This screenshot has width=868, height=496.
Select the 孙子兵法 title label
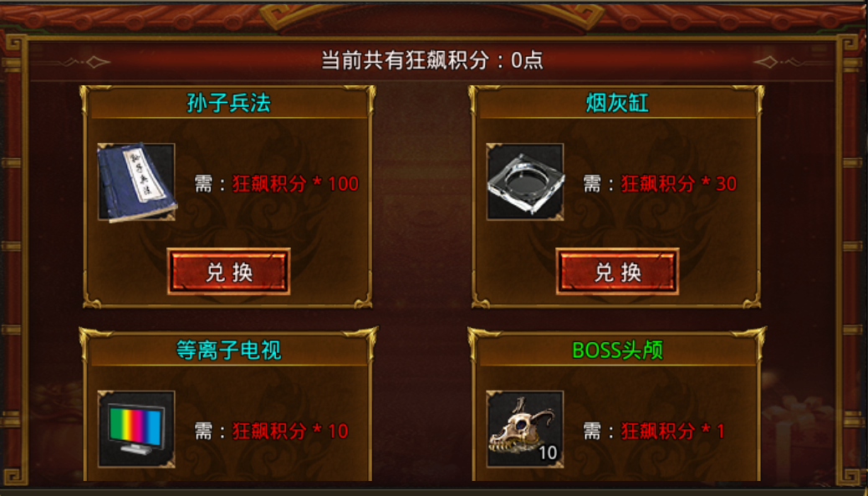(228, 102)
